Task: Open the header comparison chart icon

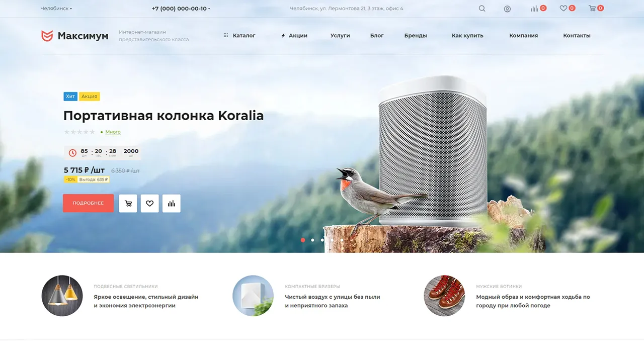Action: [x=534, y=9]
